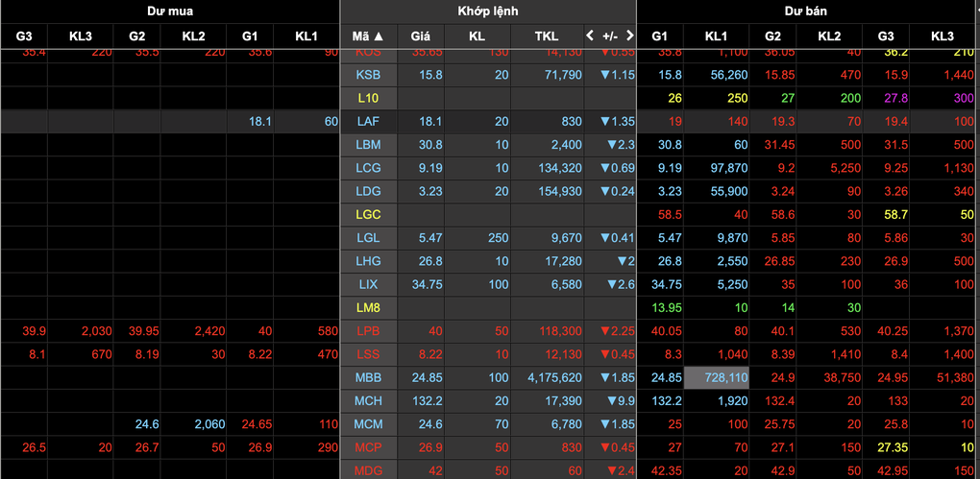This screenshot has width=980, height=479.
Task: Select the Dư mua header section
Action: pyautogui.click(x=169, y=12)
